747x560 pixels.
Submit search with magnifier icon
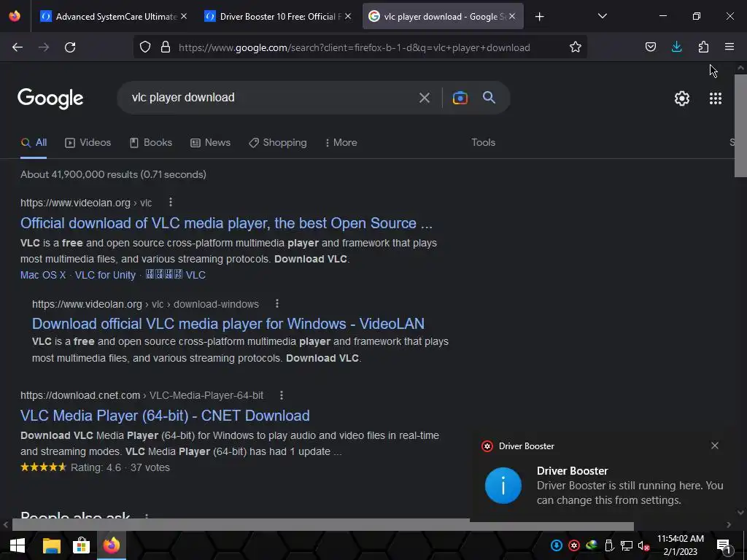489,98
